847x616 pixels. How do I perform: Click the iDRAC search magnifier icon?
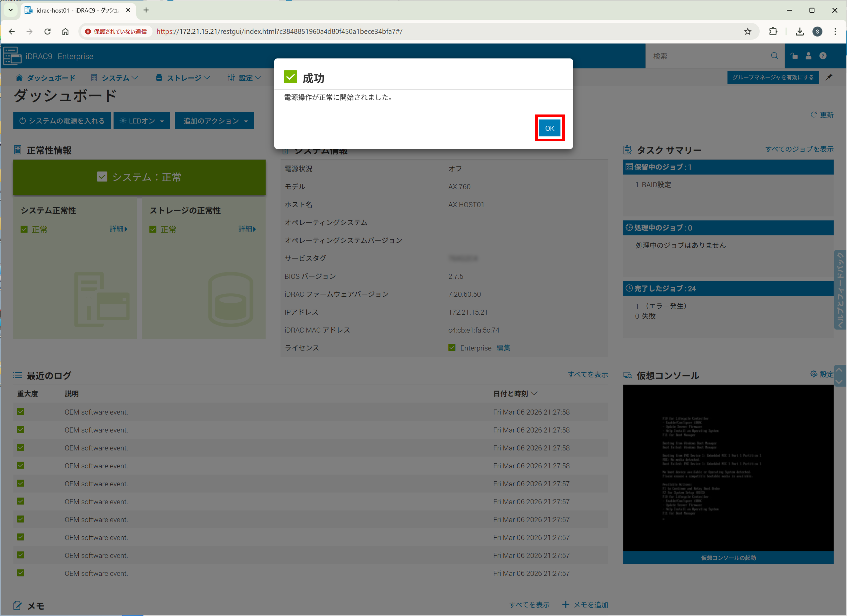(x=774, y=56)
